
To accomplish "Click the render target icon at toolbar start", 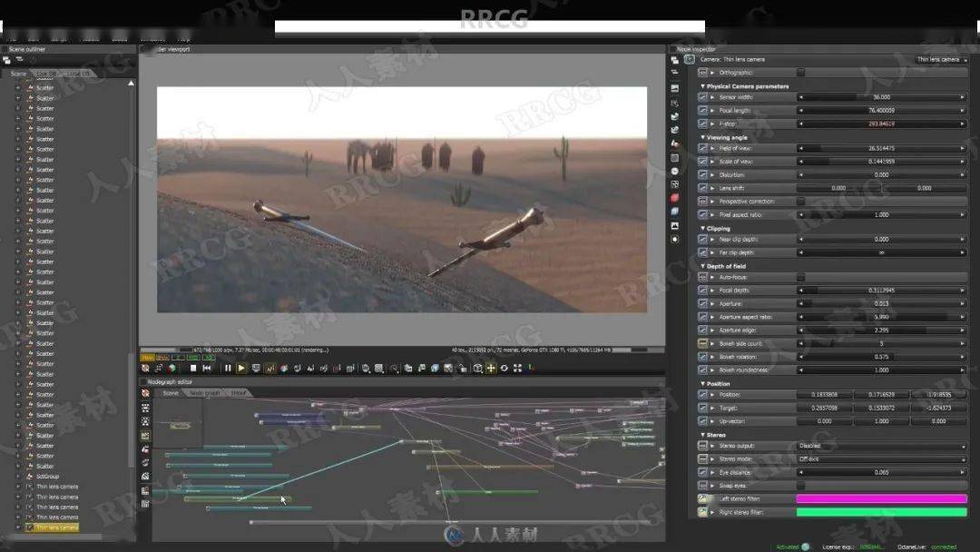I will [x=145, y=368].
